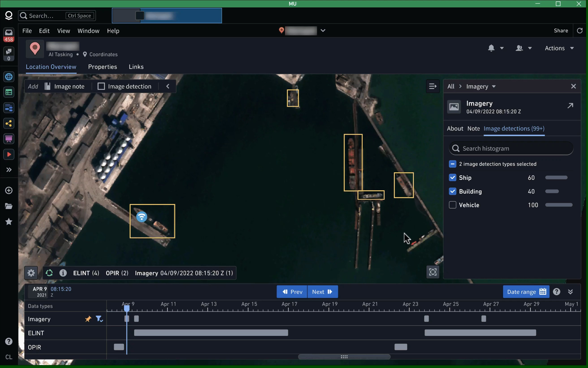The image size is (588, 368).
Task: Uncheck the Building detection type
Action: click(x=452, y=192)
